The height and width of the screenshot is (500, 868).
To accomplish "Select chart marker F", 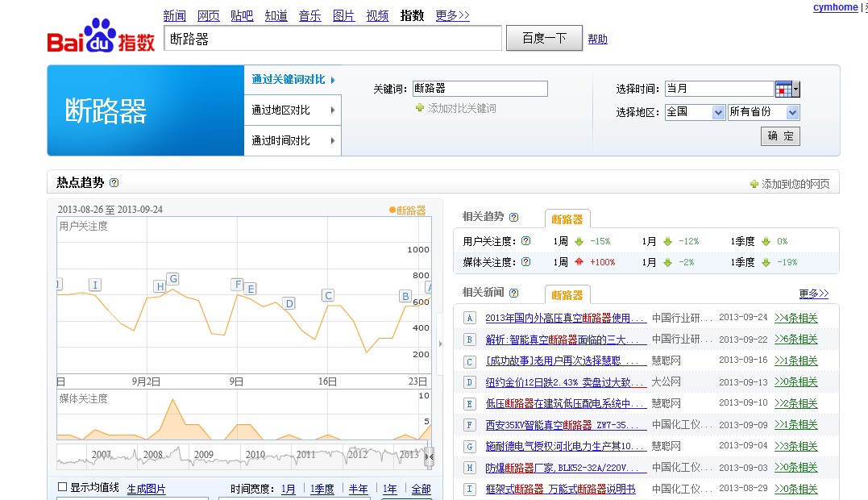I will click(238, 284).
